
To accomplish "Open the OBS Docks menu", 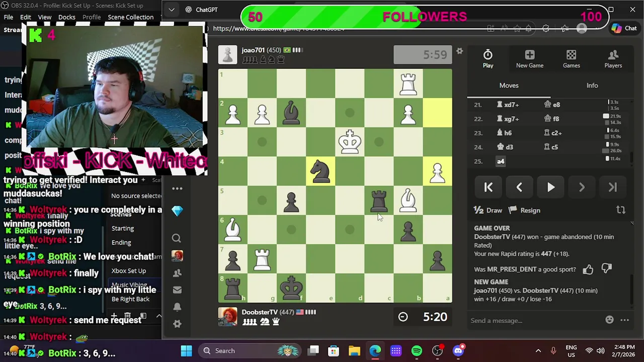I will click(x=66, y=17).
